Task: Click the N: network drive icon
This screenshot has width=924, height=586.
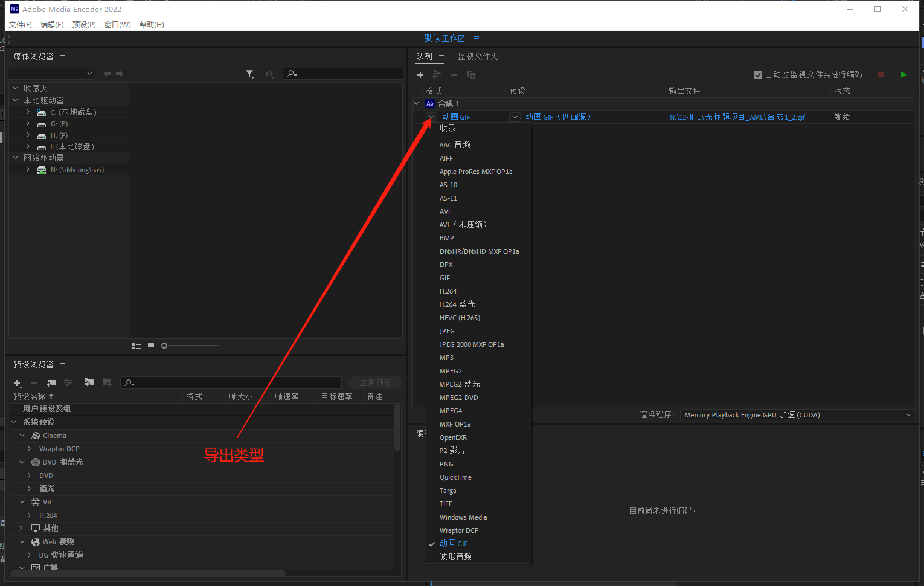Action: tap(42, 170)
